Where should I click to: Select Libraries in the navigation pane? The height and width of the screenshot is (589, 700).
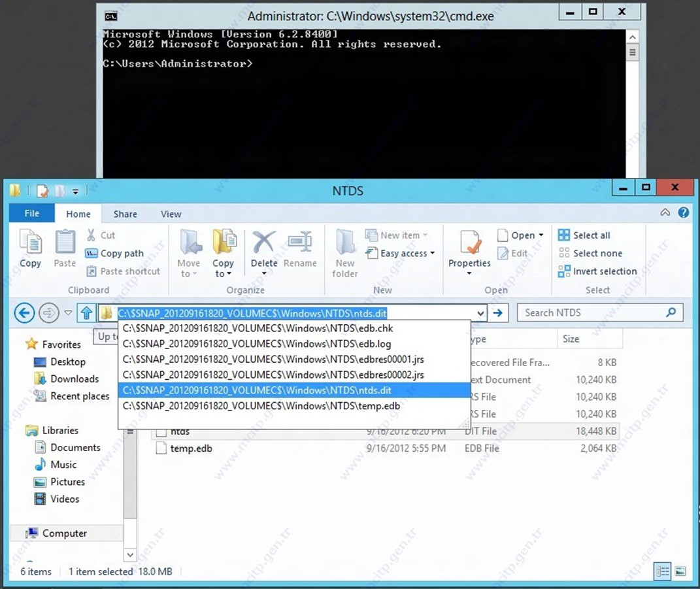pos(52,430)
